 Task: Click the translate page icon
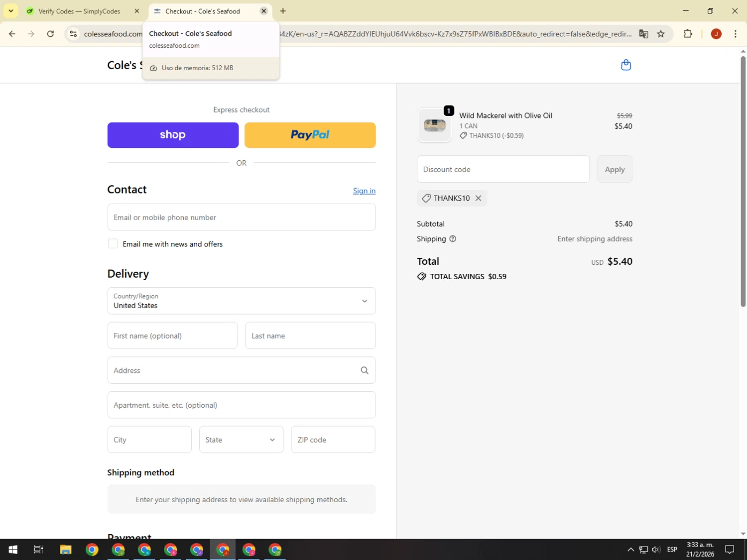coord(643,34)
